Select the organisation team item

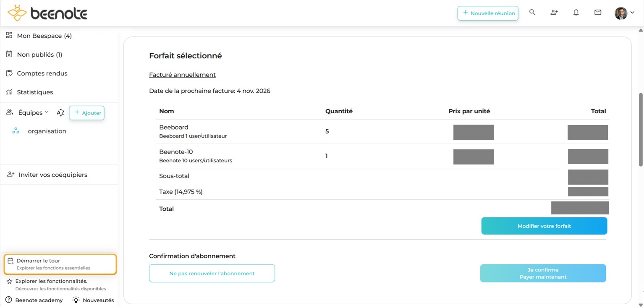47,131
